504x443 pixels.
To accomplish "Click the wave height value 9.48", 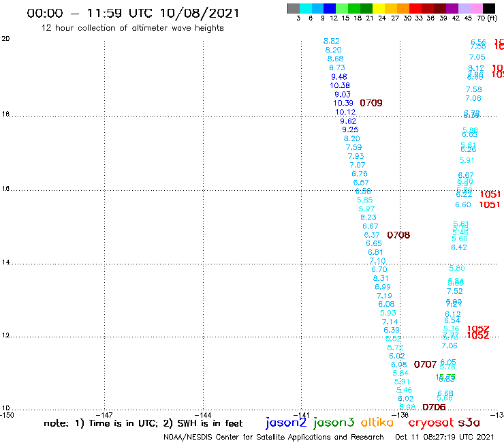I will coord(338,76).
